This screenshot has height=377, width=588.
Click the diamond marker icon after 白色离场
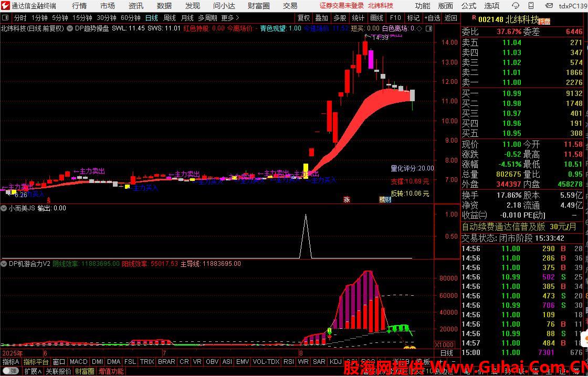(x=419, y=28)
